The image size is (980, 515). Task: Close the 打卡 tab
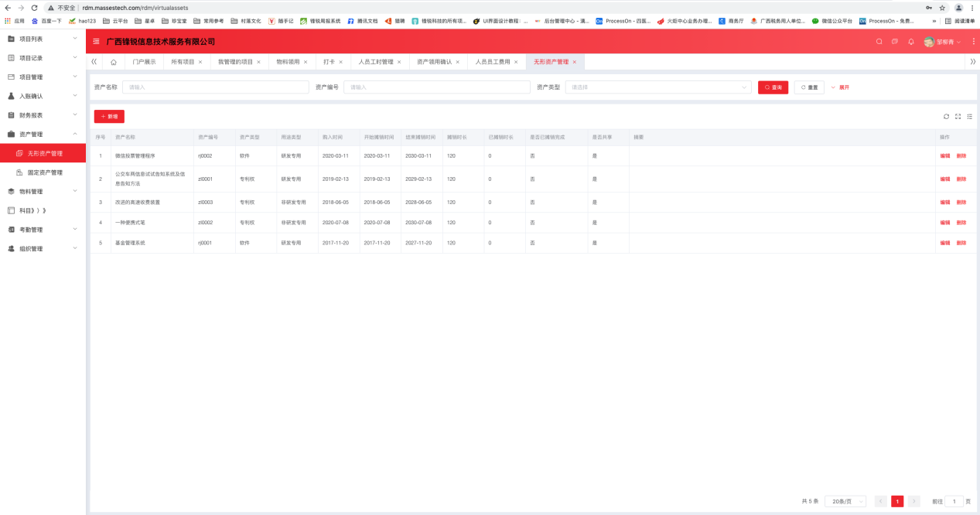340,62
